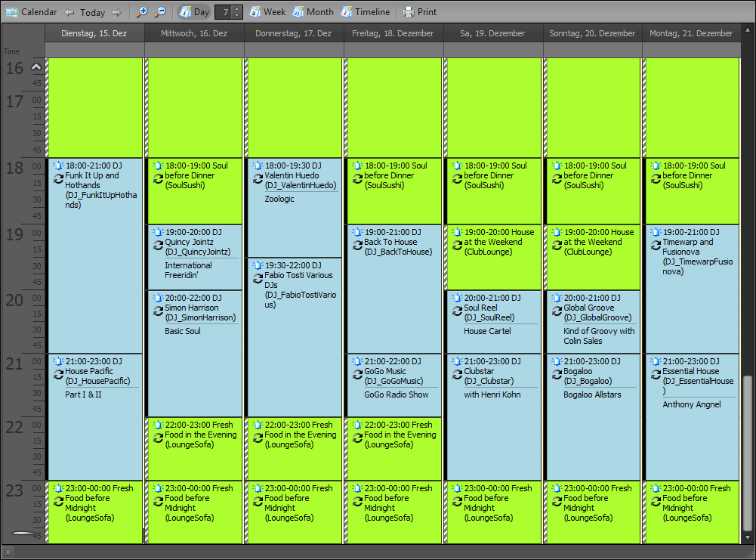Decrease the day count with the down stepper
The image size is (756, 560).
237,16
